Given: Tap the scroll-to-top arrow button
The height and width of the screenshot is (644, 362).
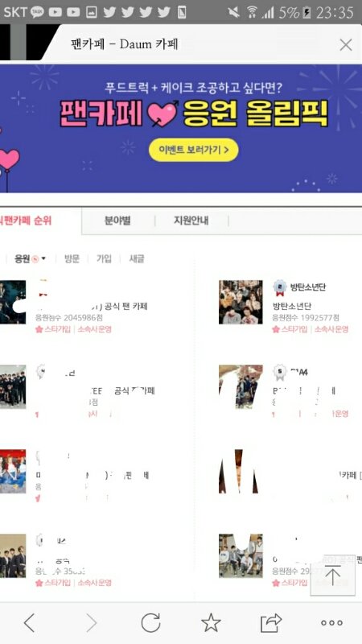Looking at the screenshot, I should pyautogui.click(x=332, y=576).
